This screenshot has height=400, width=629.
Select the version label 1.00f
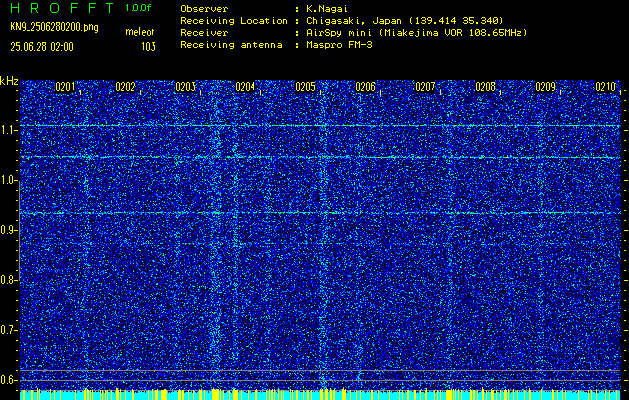coord(138,8)
